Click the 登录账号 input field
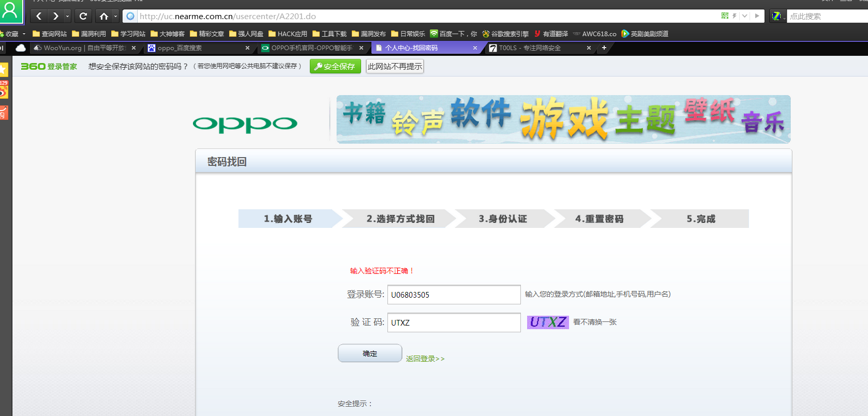Screen dimensions: 868x416 [x=454, y=295]
